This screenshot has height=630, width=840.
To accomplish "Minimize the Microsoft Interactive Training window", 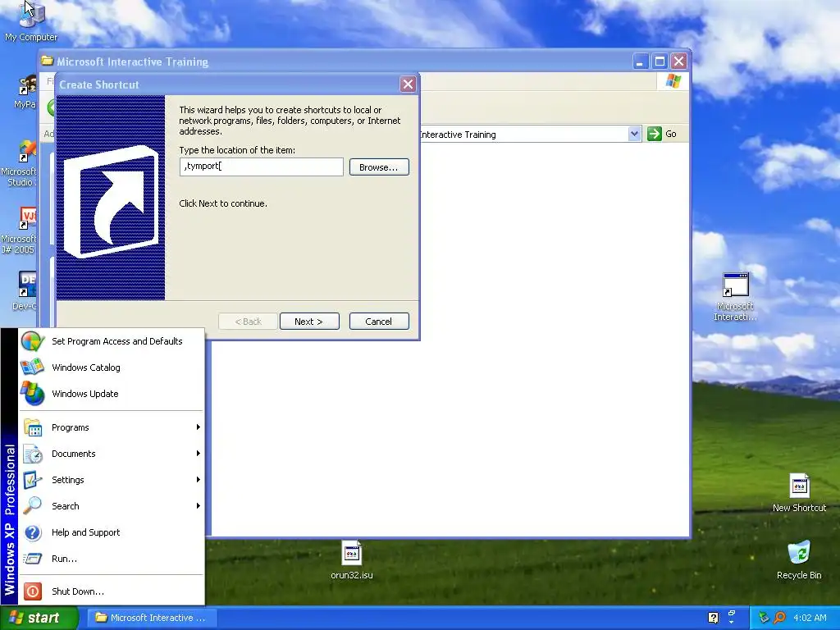I will [x=640, y=61].
